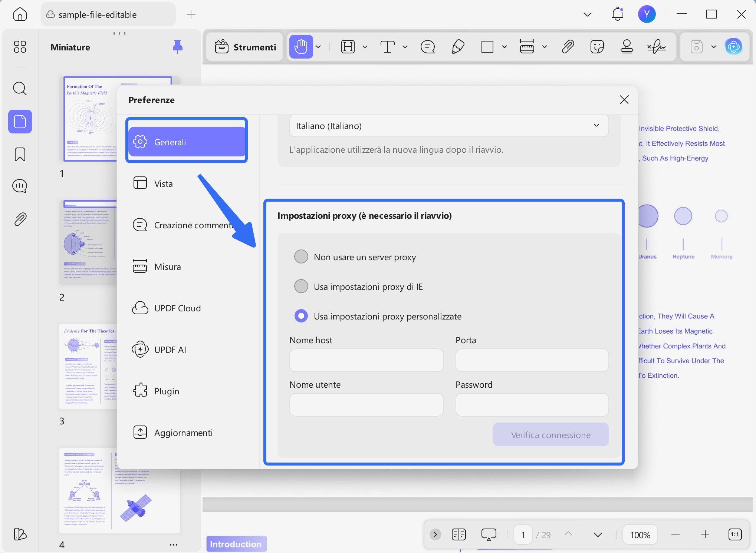
Task: Select the pencil drawing tool icon
Action: point(458,47)
